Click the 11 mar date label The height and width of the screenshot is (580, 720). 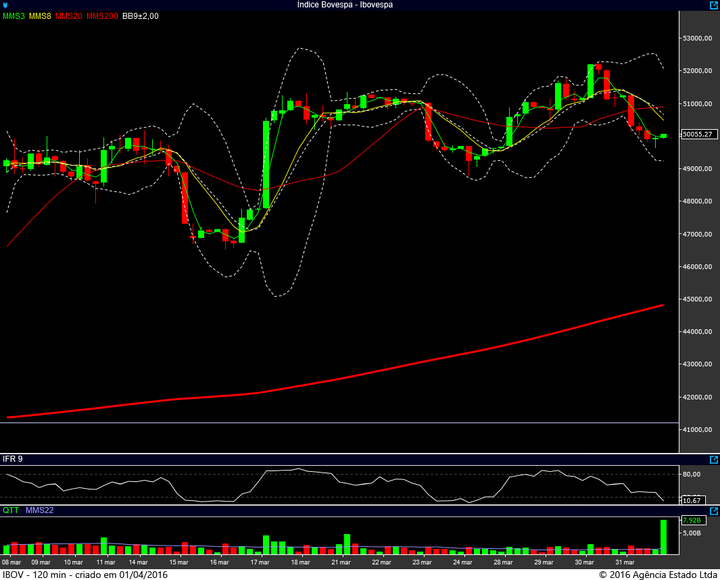click(x=106, y=562)
